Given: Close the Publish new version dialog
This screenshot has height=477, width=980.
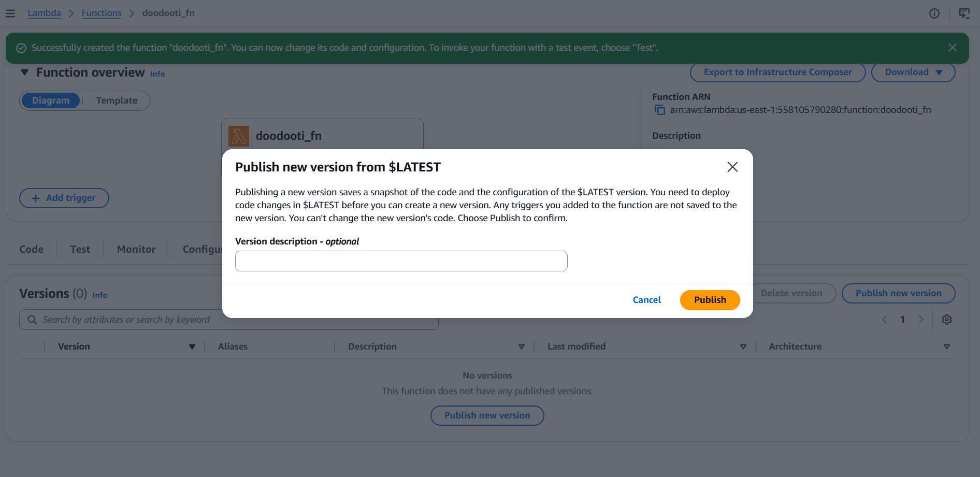Looking at the screenshot, I should [x=732, y=167].
